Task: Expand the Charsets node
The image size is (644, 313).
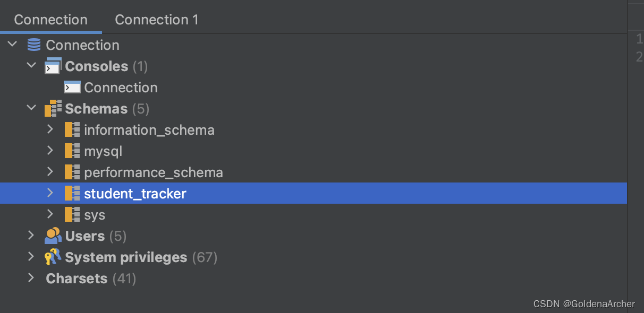Action: [x=31, y=278]
